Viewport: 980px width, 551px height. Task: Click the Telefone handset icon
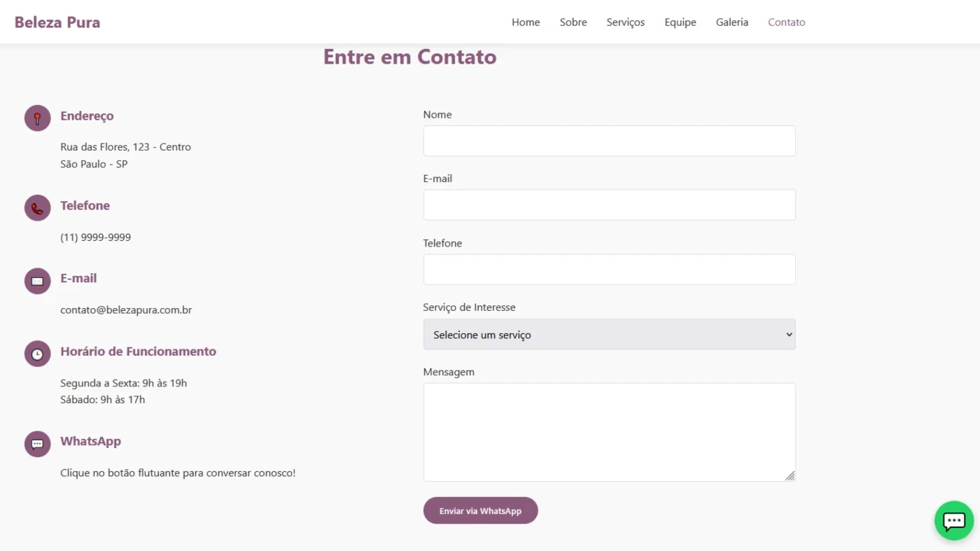[37, 208]
